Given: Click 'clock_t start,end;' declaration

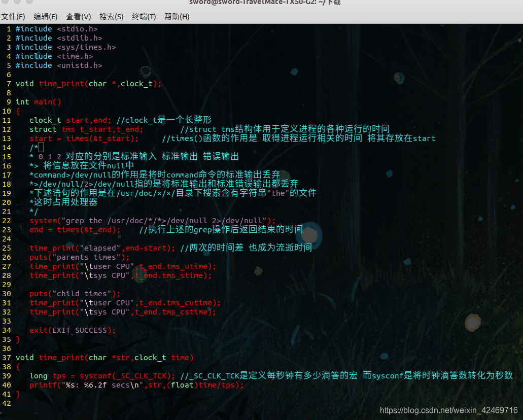Looking at the screenshot, I should point(71,120).
